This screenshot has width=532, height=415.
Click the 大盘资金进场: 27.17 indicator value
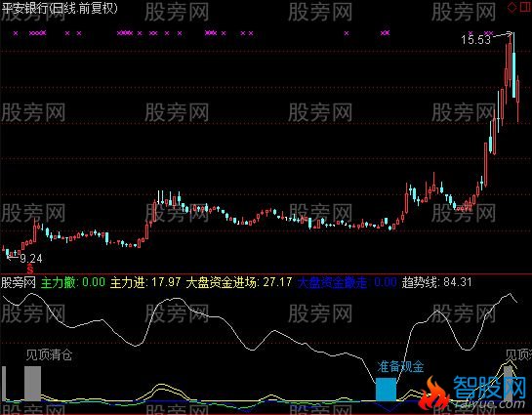tap(239, 282)
